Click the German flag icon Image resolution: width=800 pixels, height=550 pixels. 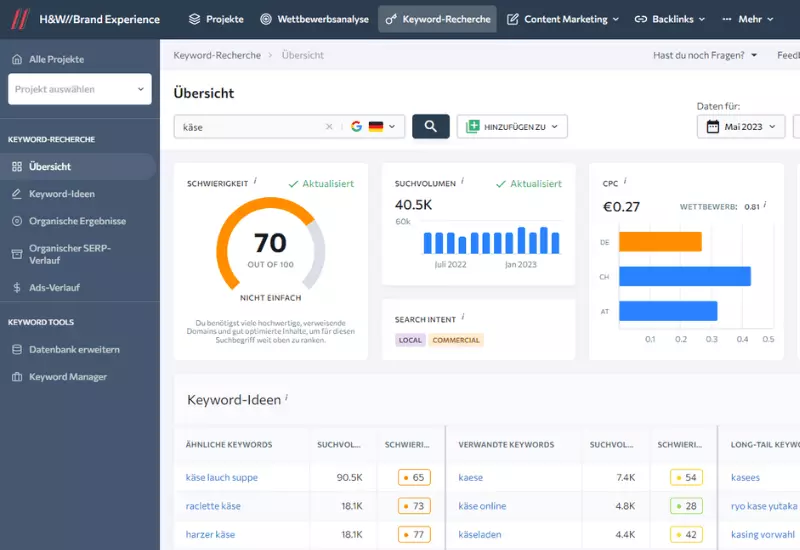coord(376,127)
